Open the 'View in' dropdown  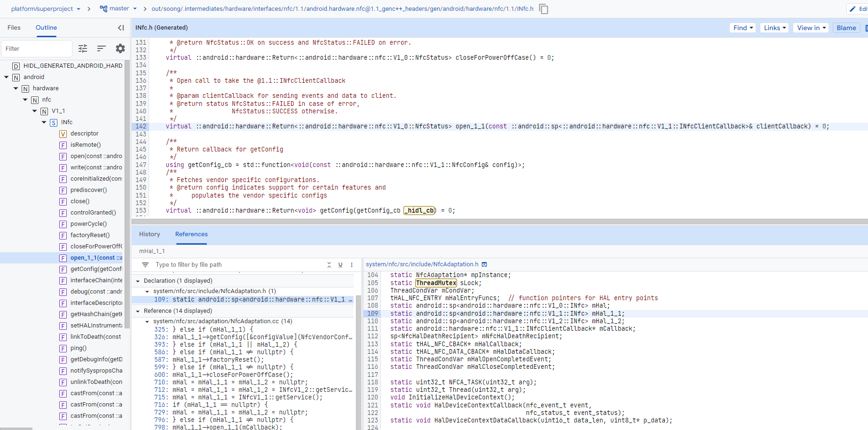tap(811, 28)
